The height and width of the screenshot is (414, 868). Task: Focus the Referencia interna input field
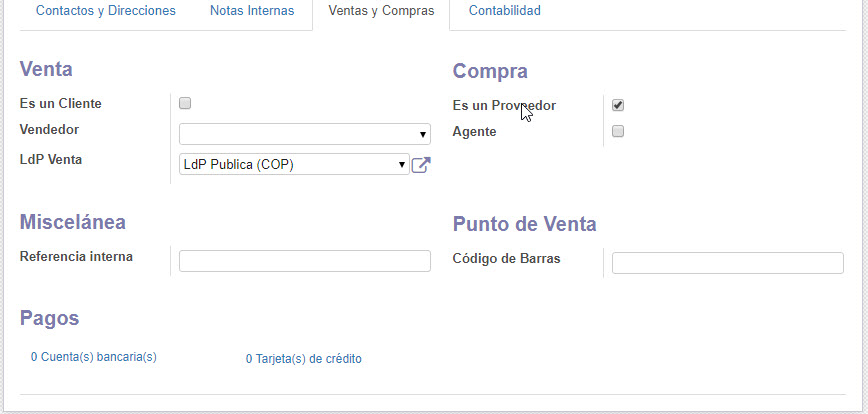(304, 261)
